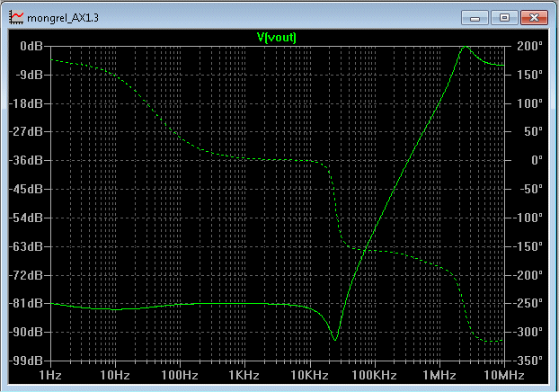Screen dimensions: 559x392
Task: Click the 10MHz frequency axis label
Action: (504, 375)
